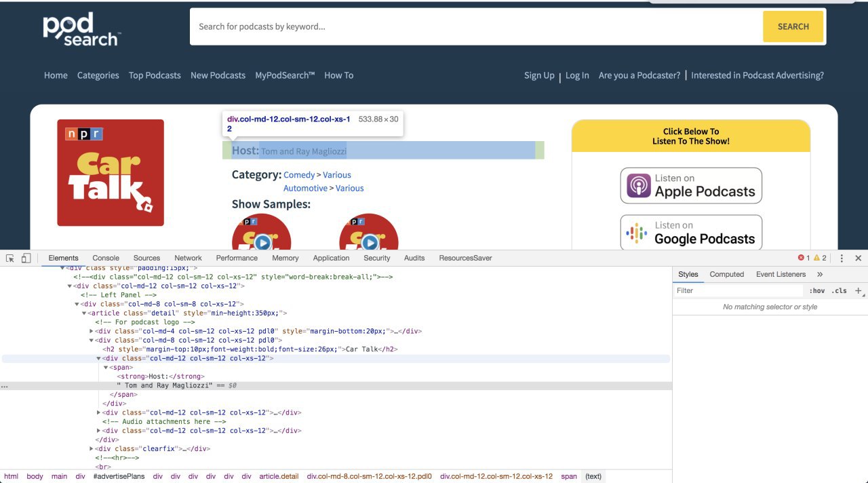The width and height of the screenshot is (868, 483).
Task: Click the #advertisePlans breadcrumb
Action: tap(119, 476)
